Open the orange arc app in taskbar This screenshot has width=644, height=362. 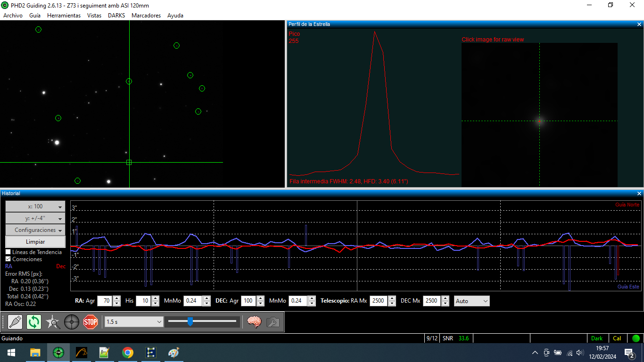82,353
